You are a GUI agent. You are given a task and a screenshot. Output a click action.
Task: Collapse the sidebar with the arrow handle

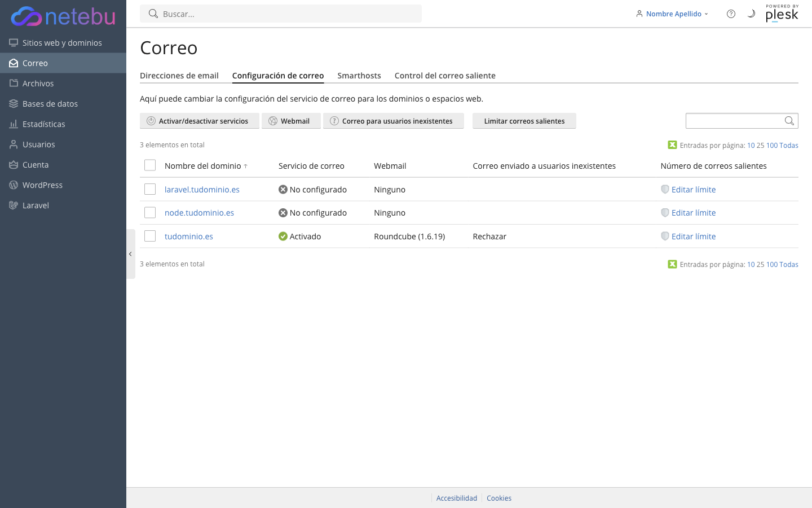point(130,254)
